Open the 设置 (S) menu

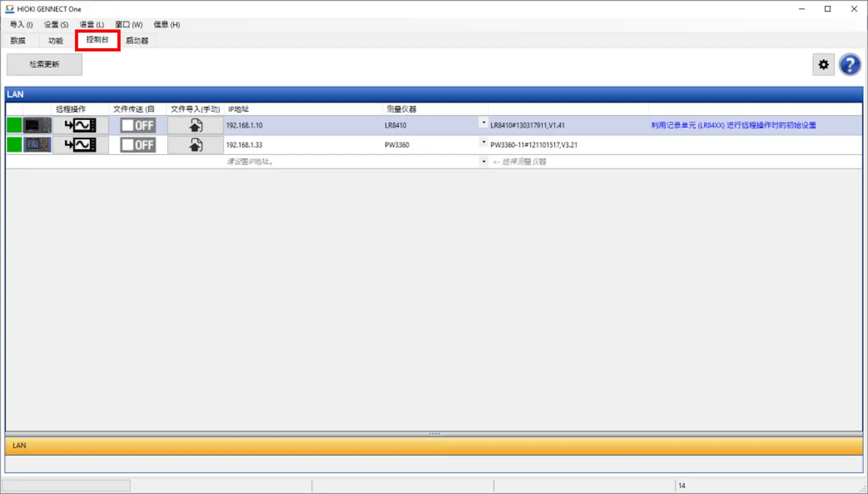56,25
